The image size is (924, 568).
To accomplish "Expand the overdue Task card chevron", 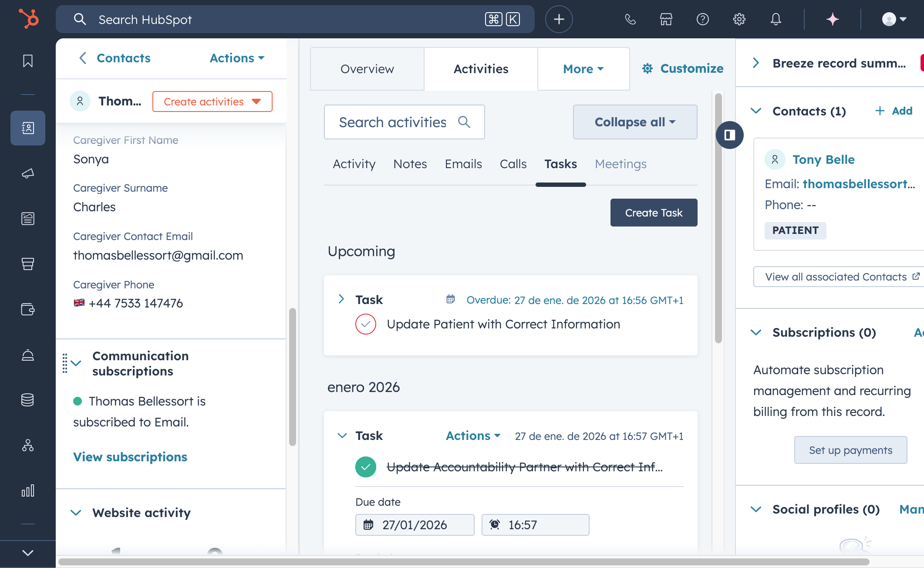I will [x=341, y=299].
